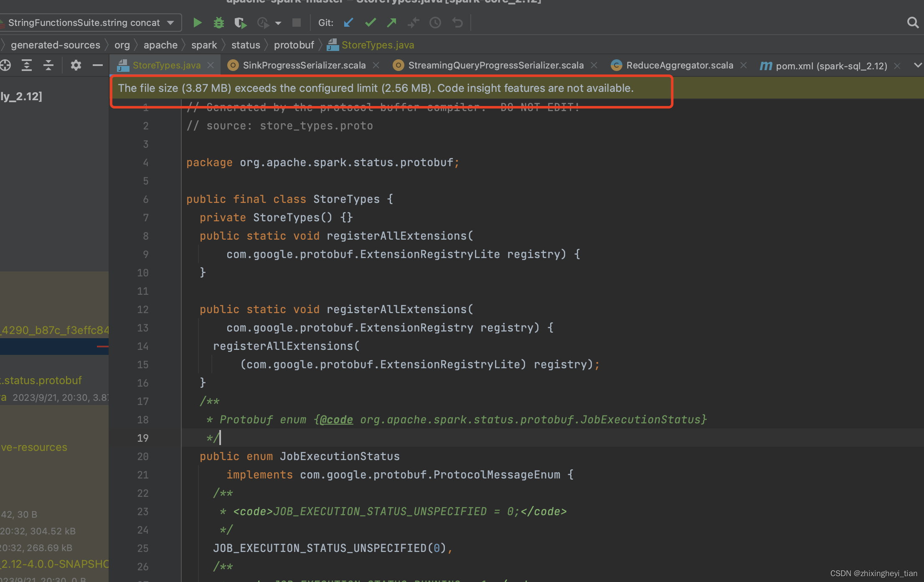Select .status.protobuf package in tree
The height and width of the screenshot is (582, 924).
point(41,380)
